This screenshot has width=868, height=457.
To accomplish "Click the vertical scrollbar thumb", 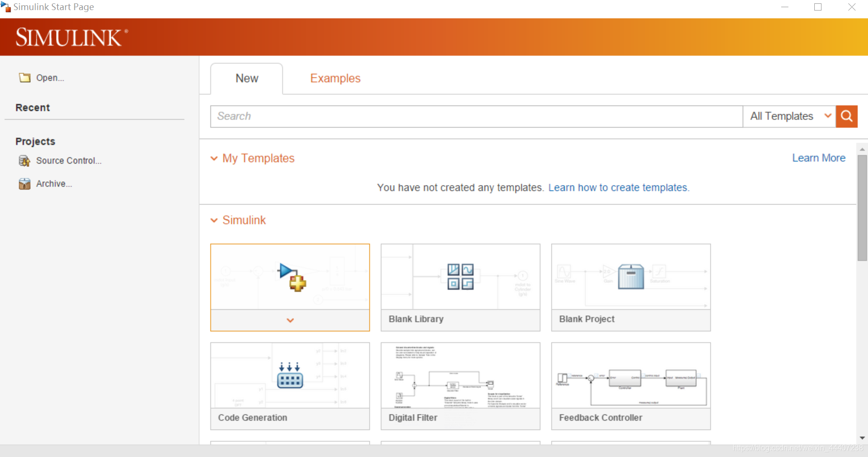I will 862,208.
